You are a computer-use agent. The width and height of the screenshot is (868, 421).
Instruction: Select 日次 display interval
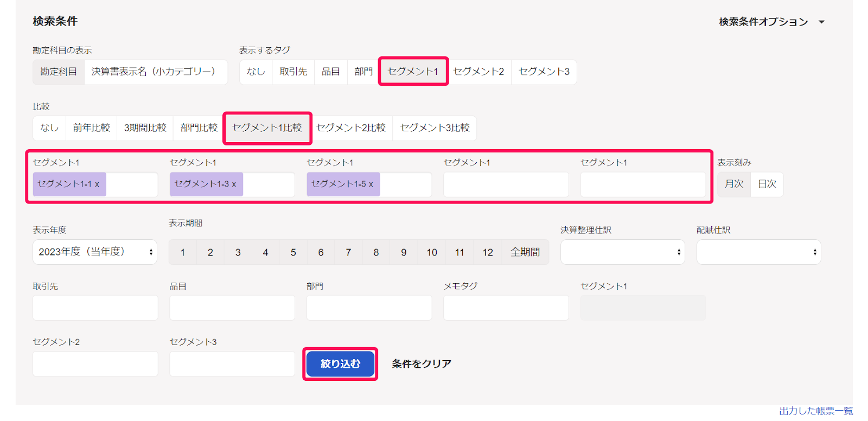(767, 184)
